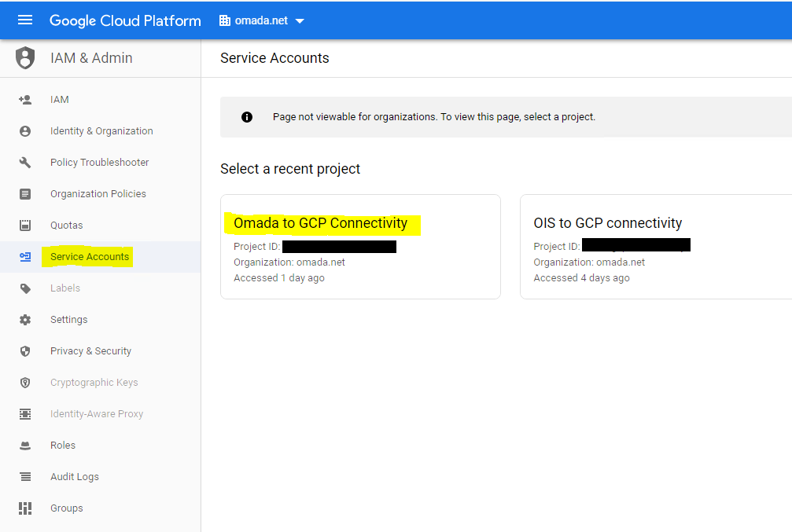Click the info icon in the notice banner

tap(246, 117)
